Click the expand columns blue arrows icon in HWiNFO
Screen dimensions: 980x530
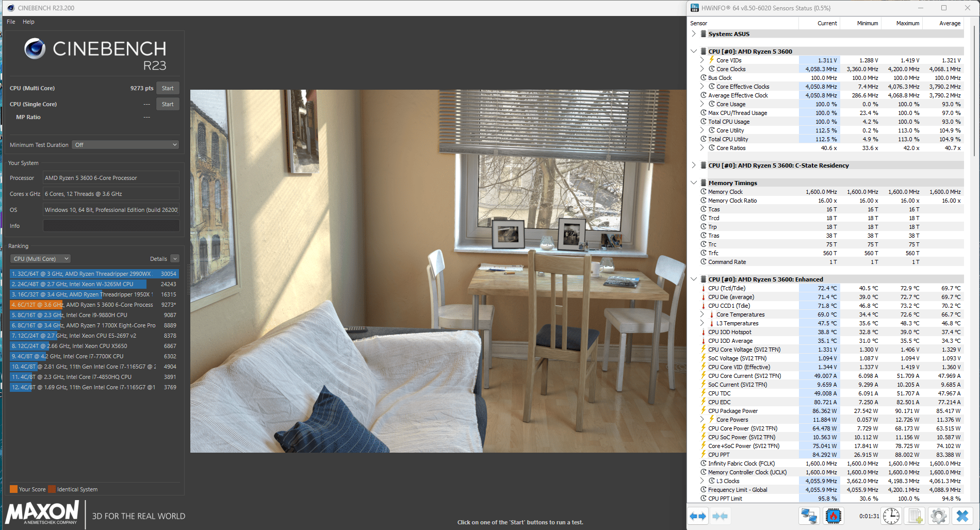[698, 516]
